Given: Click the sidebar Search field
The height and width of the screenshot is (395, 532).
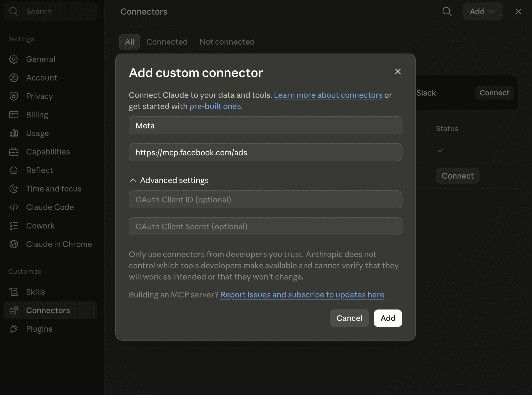Looking at the screenshot, I should coord(50,11).
